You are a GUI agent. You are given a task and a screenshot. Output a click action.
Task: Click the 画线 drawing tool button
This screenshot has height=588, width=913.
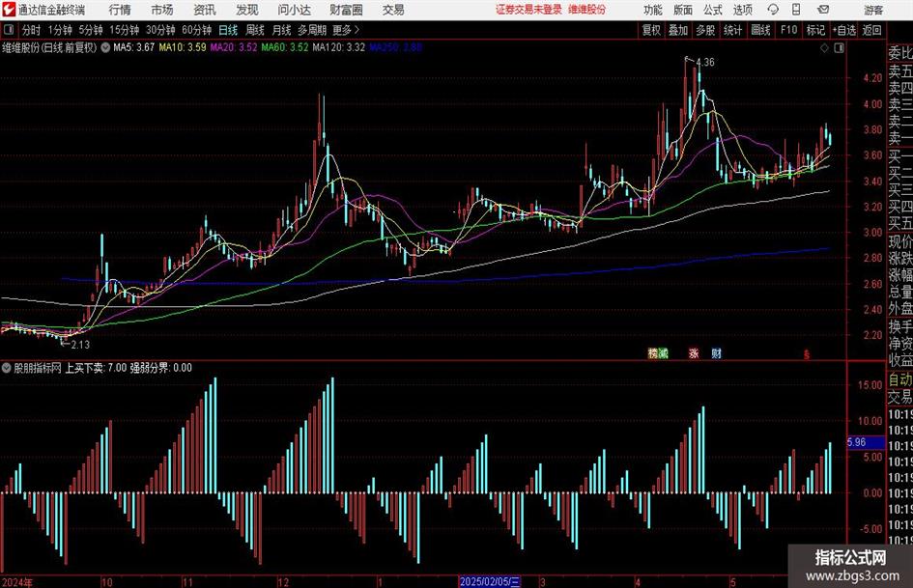[760, 30]
